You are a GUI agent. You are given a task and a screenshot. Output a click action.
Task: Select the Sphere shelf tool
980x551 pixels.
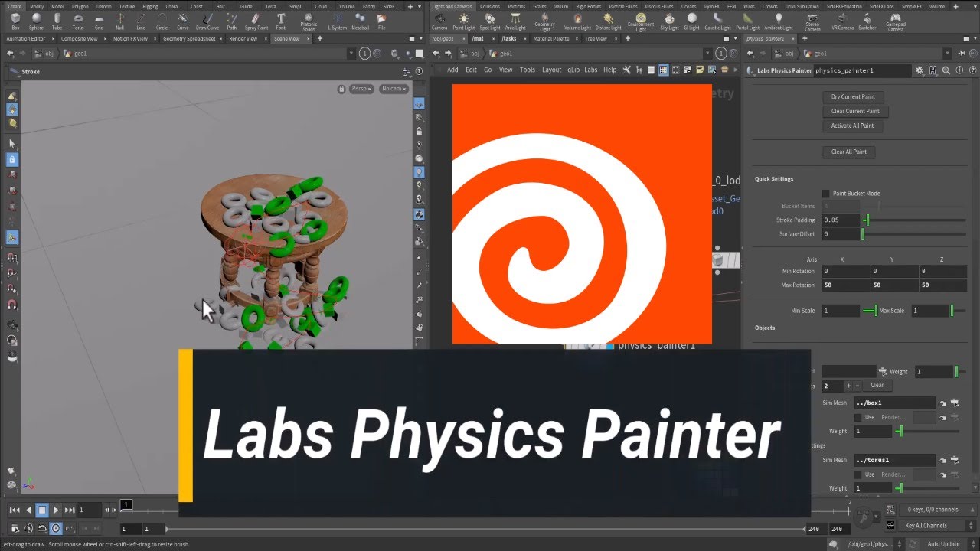click(36, 21)
